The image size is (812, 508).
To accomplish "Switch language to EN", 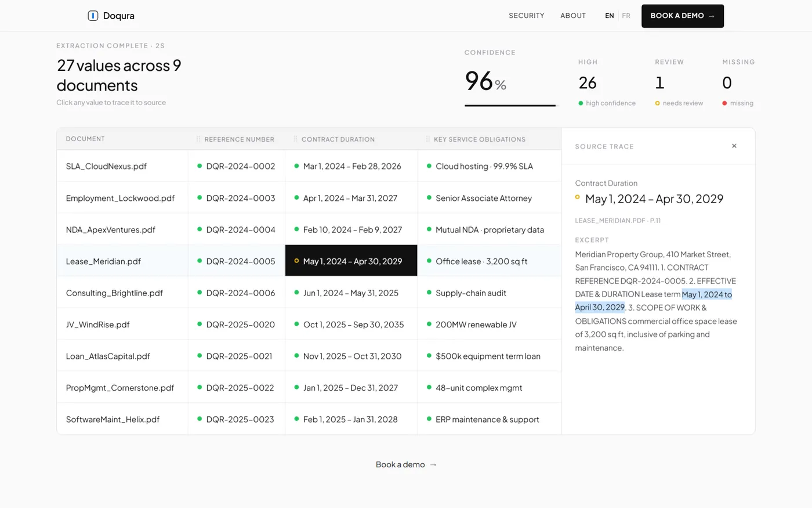I will click(610, 16).
